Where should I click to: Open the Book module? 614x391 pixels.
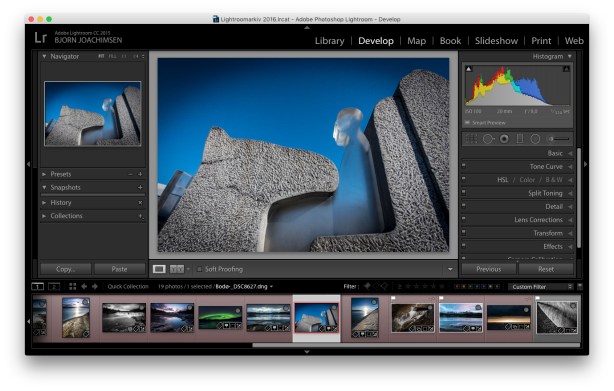tap(450, 41)
